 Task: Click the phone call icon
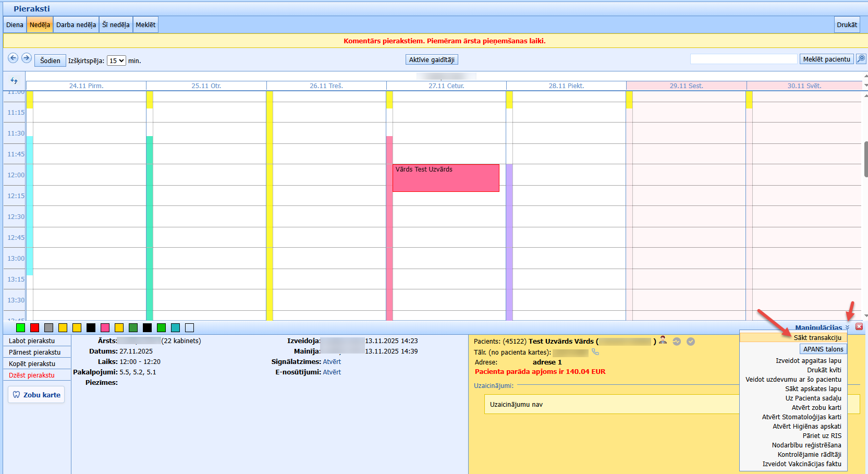tap(595, 352)
